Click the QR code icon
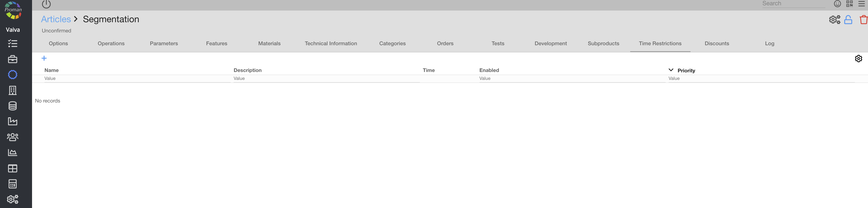This screenshot has width=868, height=208. click(x=849, y=4)
